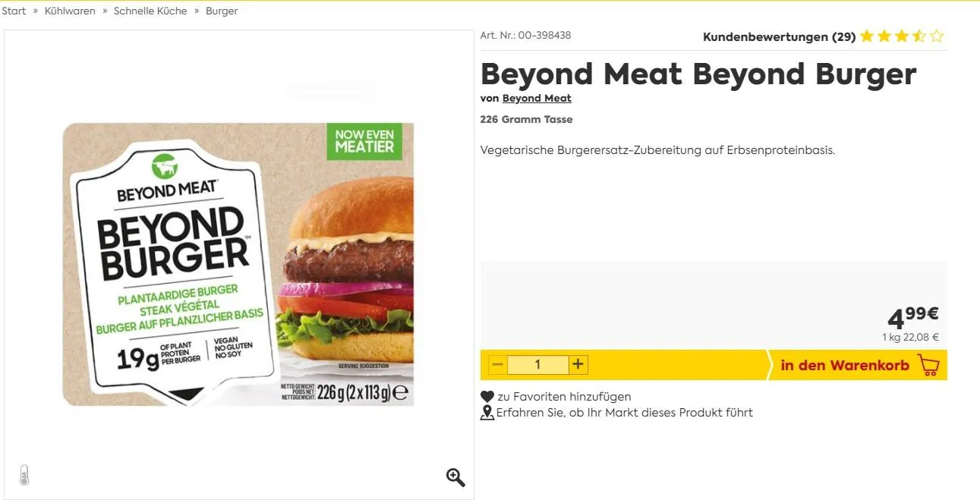Decrease quantity with the minus button
980x500 pixels.
(x=497, y=365)
